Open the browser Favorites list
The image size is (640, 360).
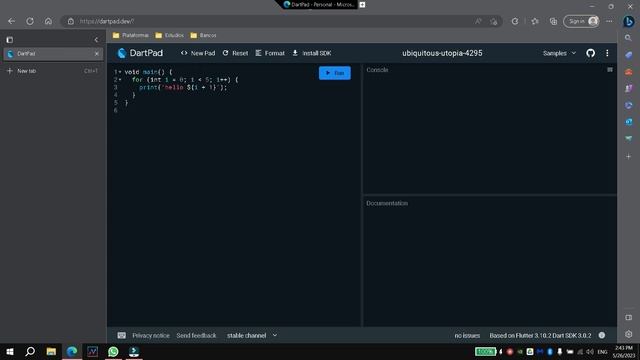click(x=535, y=21)
